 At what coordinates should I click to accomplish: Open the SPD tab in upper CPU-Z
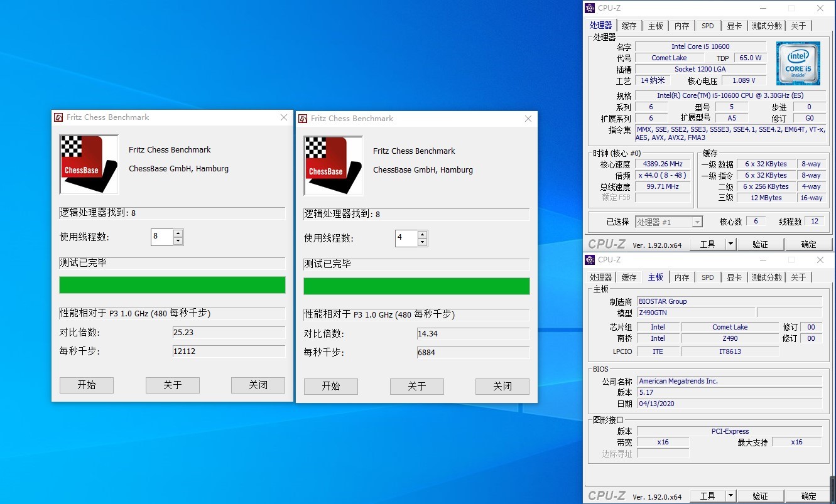click(x=708, y=26)
